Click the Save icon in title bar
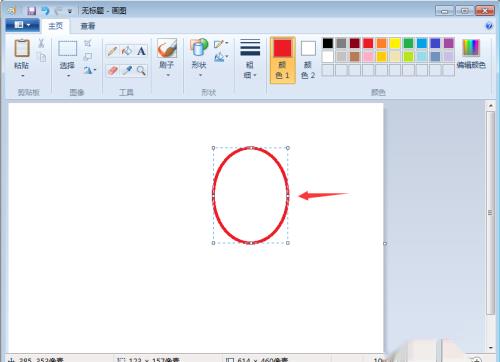 coord(31,11)
